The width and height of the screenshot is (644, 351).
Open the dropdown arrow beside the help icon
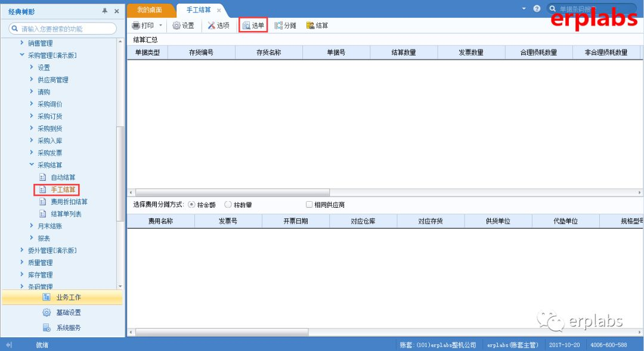[x=524, y=8]
